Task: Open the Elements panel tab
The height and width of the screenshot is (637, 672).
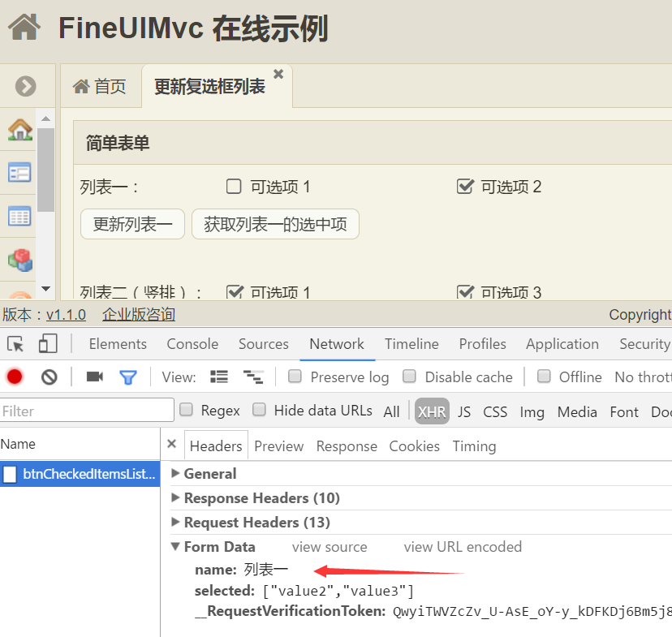Action: point(118,344)
